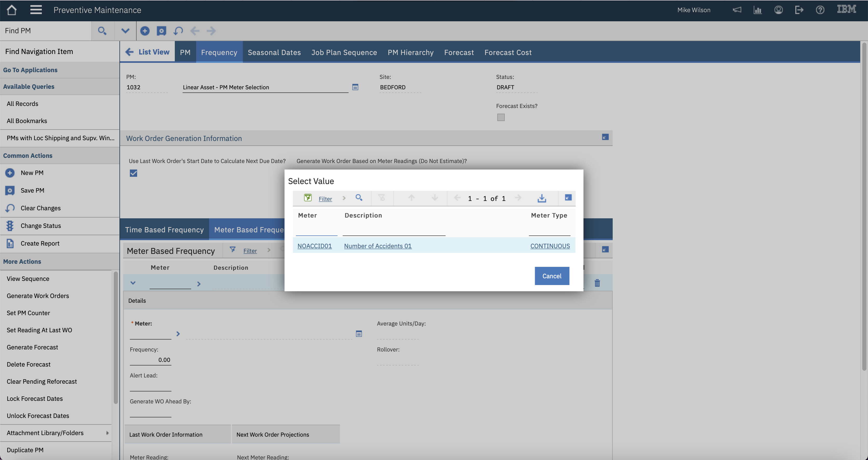Open the help question mark icon
The width and height of the screenshot is (868, 460).
click(820, 10)
